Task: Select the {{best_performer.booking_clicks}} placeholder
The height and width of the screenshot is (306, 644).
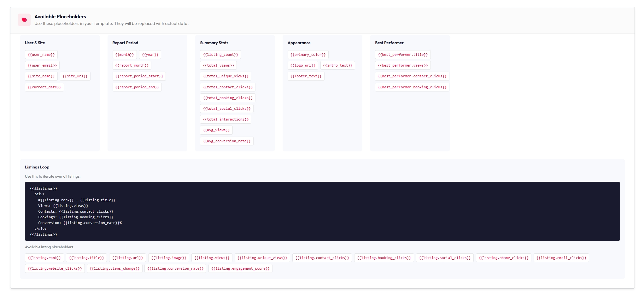Action: (412, 87)
